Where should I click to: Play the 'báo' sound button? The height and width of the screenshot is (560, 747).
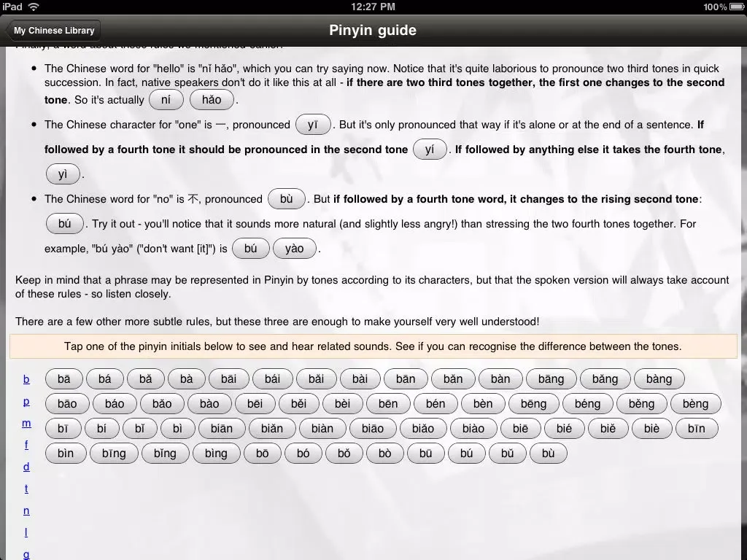(115, 403)
